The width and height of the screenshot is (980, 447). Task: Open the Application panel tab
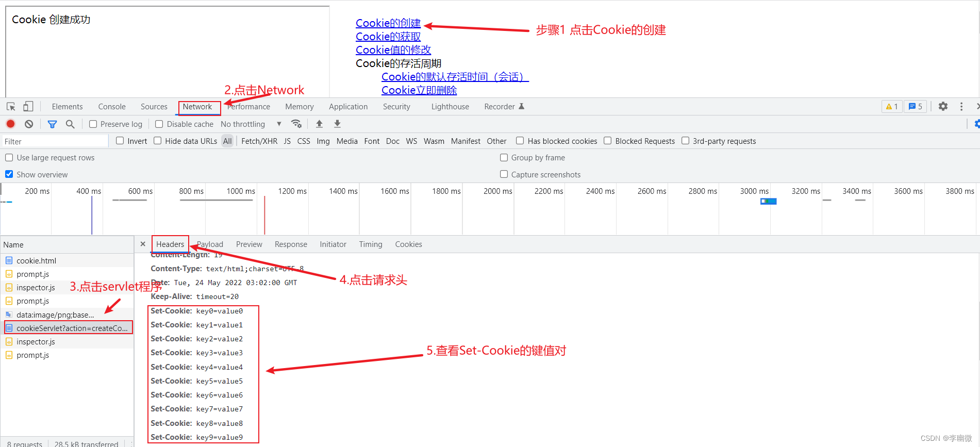tap(348, 107)
